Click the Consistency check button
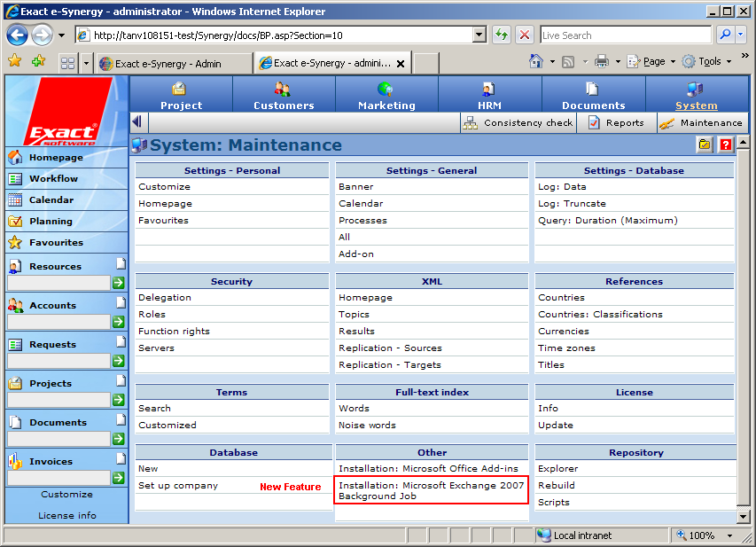The image size is (756, 547). (x=518, y=123)
